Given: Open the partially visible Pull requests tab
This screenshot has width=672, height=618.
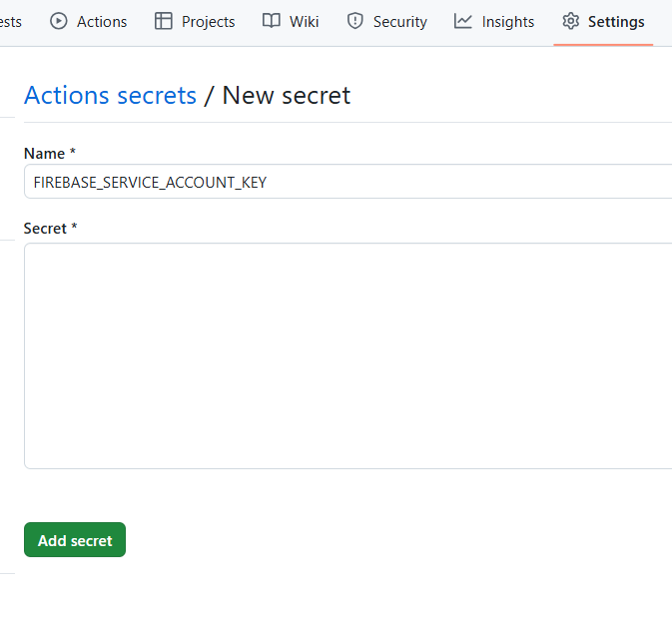Looking at the screenshot, I should 10,22.
